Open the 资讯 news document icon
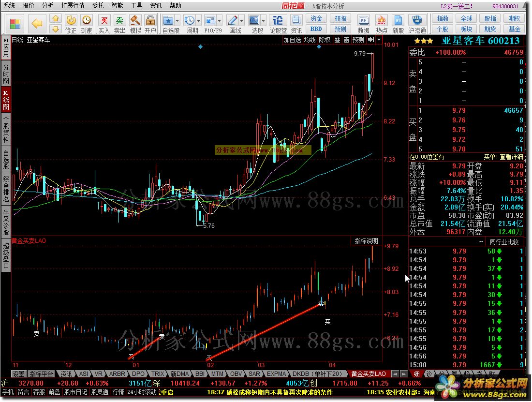532x402 pixels. point(296,20)
